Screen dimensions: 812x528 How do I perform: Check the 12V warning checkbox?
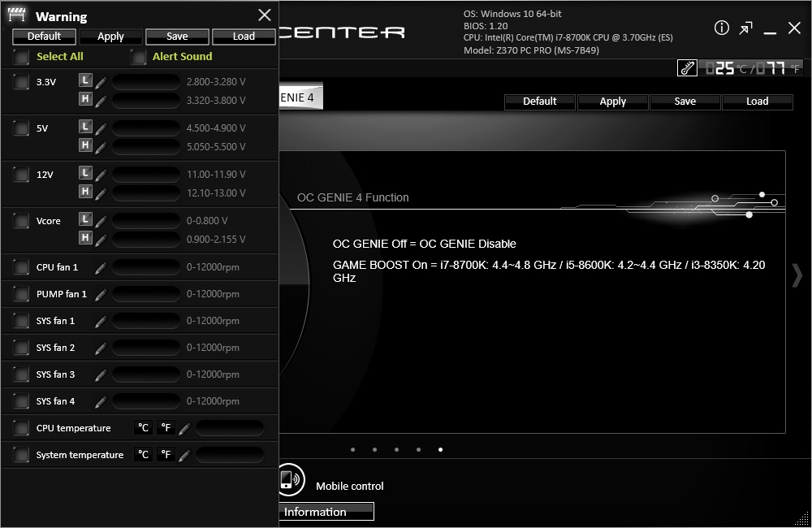21,175
